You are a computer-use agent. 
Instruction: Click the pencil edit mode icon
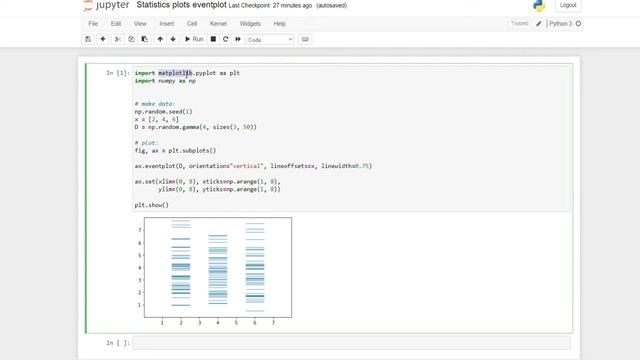(x=539, y=24)
